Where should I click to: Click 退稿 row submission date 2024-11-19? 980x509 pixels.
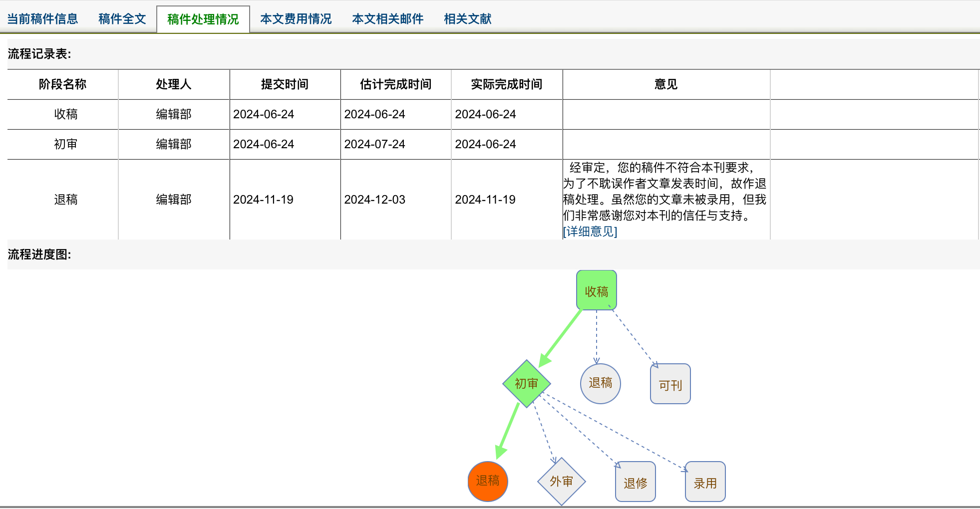tap(264, 200)
